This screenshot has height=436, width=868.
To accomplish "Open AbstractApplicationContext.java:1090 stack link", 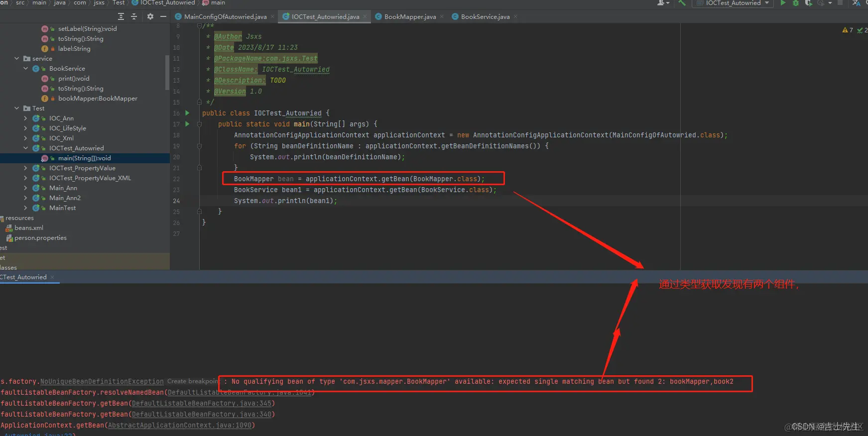I will [x=180, y=426].
